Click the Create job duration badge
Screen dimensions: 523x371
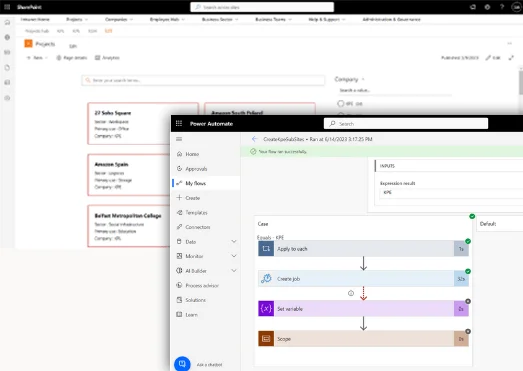pyautogui.click(x=461, y=279)
